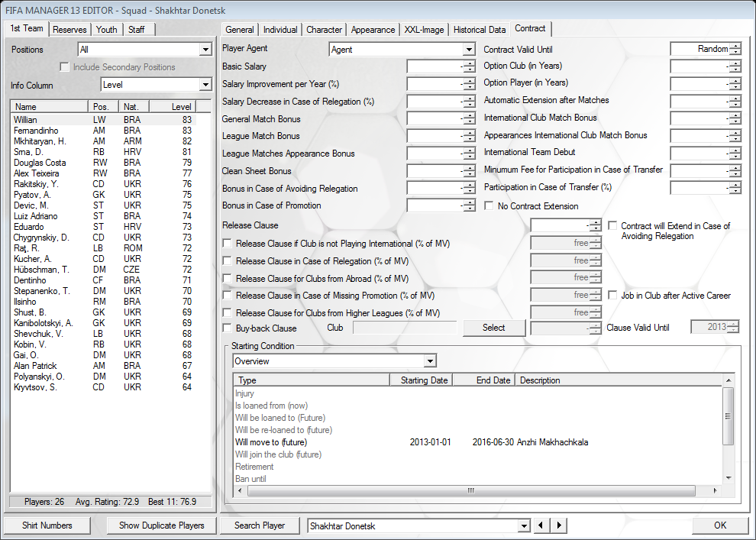Enable Buy-back Clause checkbox
Image resolution: width=756 pixels, height=540 pixels.
227,328
